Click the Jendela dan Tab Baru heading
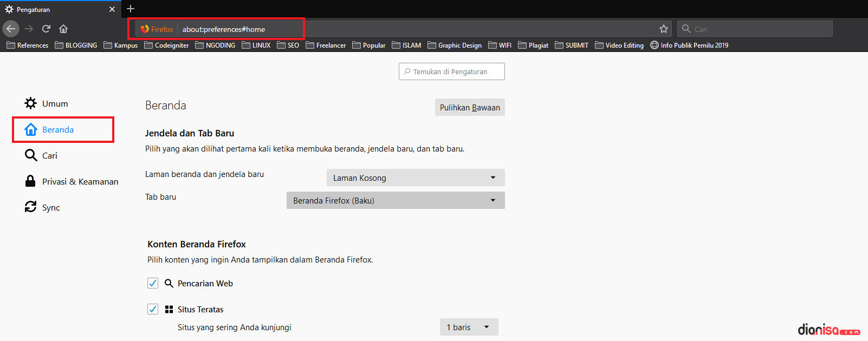Image resolution: width=868 pixels, height=341 pixels. (x=190, y=133)
